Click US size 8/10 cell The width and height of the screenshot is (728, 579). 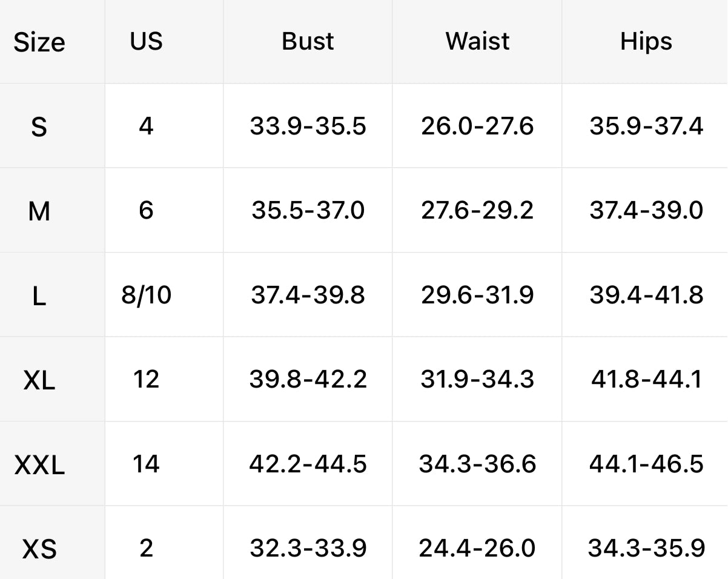146,296
